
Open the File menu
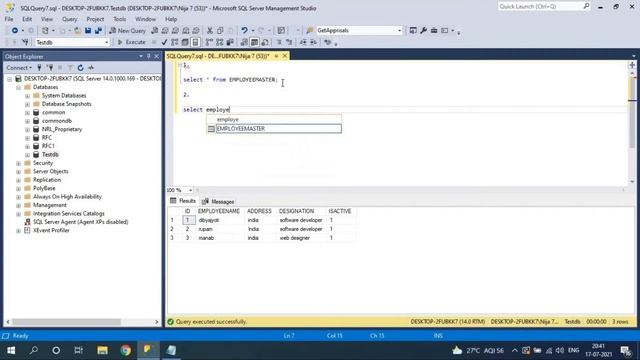click(x=9, y=19)
